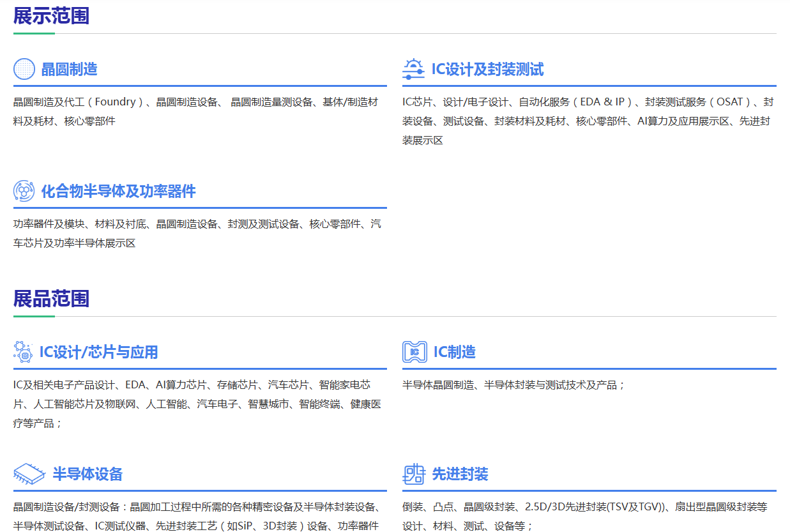
Task: Click the compound semiconductor icon beside 化合物半导体及功率器件
Action: click(24, 191)
